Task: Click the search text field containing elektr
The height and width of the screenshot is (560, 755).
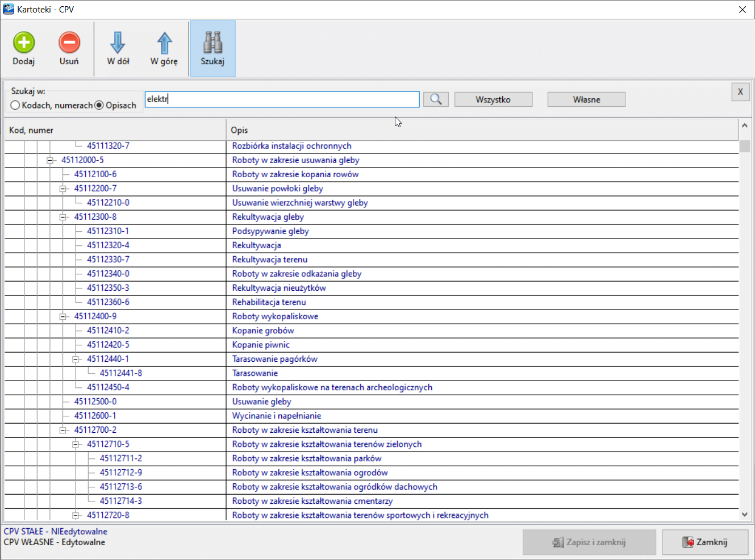Action: tap(282, 99)
